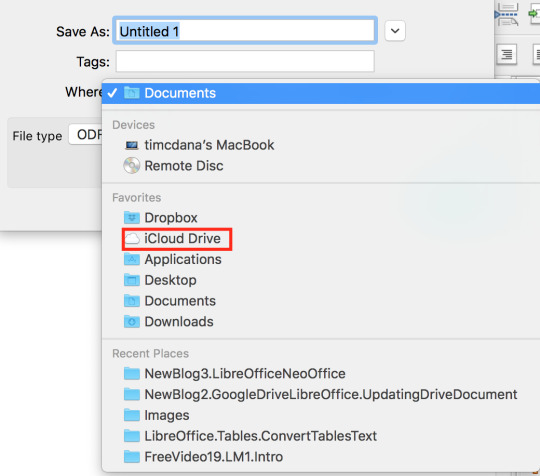Click into the Tags field
This screenshot has width=540, height=476.
tap(245, 61)
